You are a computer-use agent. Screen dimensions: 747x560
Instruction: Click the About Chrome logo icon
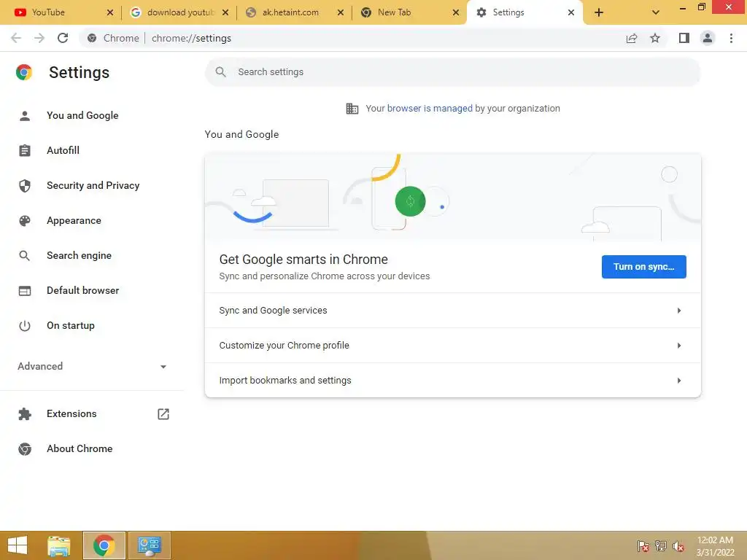pos(25,449)
